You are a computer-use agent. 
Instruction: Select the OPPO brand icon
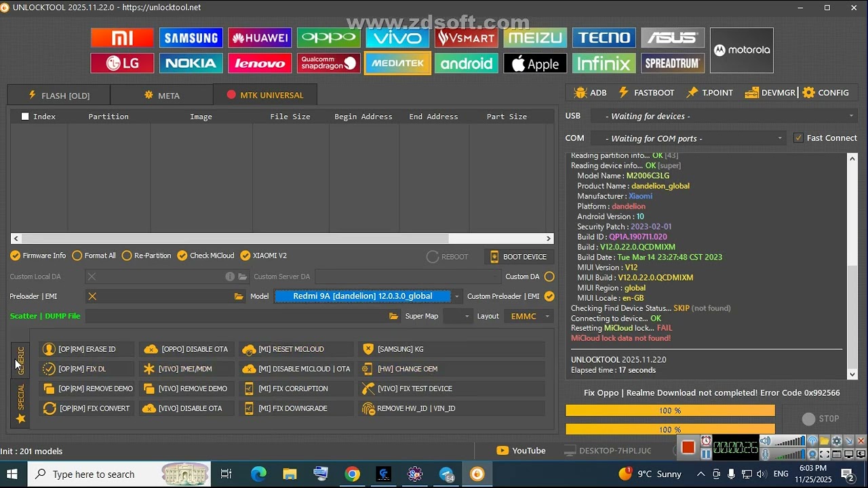click(329, 38)
